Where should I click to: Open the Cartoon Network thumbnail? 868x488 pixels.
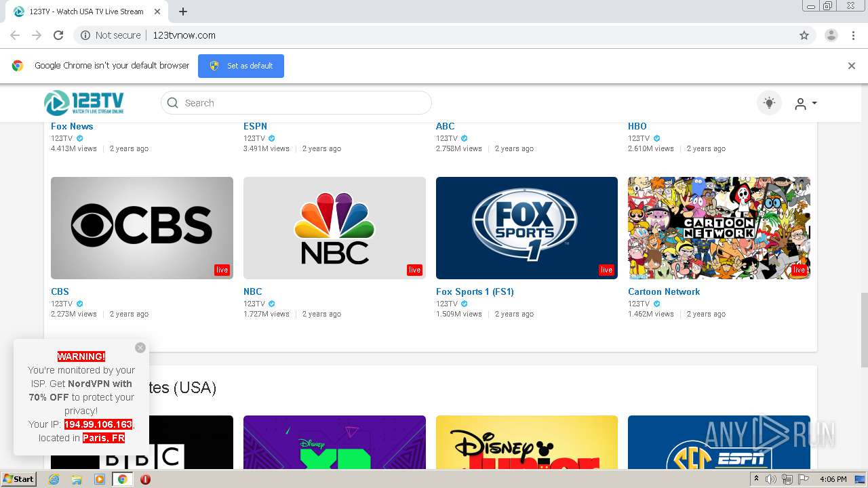[x=719, y=228]
